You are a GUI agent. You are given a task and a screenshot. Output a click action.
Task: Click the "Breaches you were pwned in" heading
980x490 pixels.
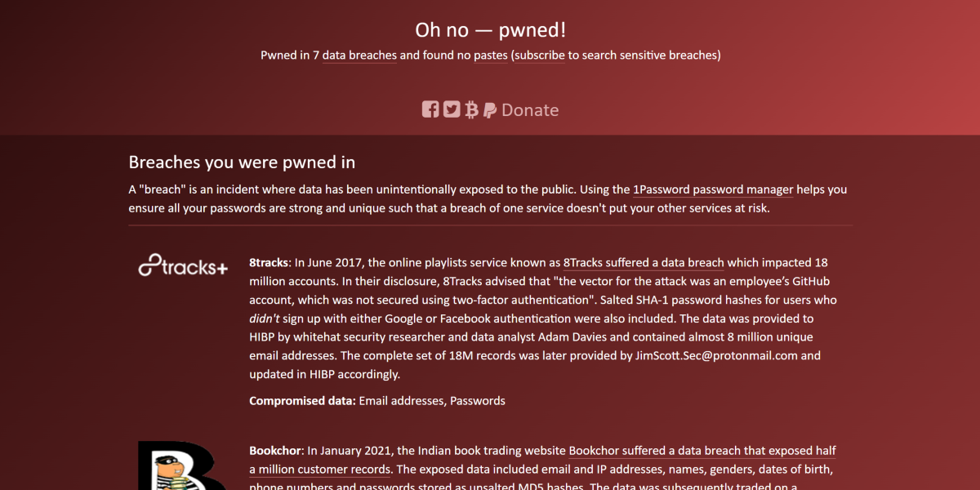coord(242,162)
